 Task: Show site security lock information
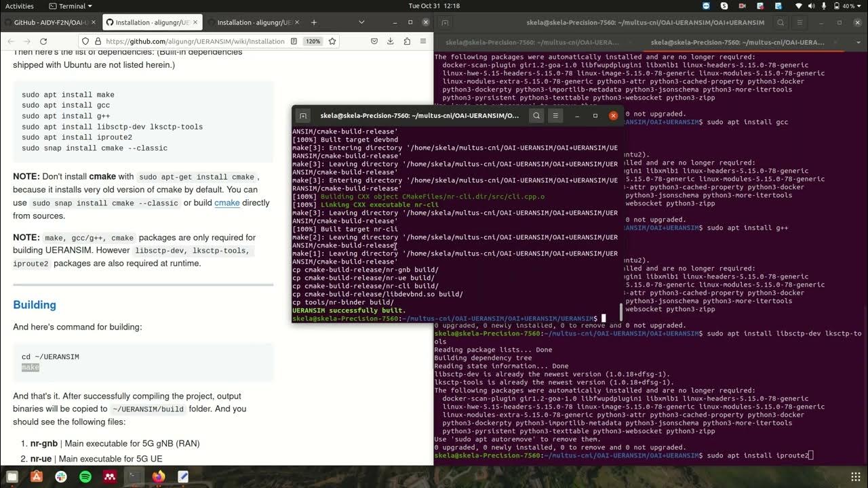[97, 41]
